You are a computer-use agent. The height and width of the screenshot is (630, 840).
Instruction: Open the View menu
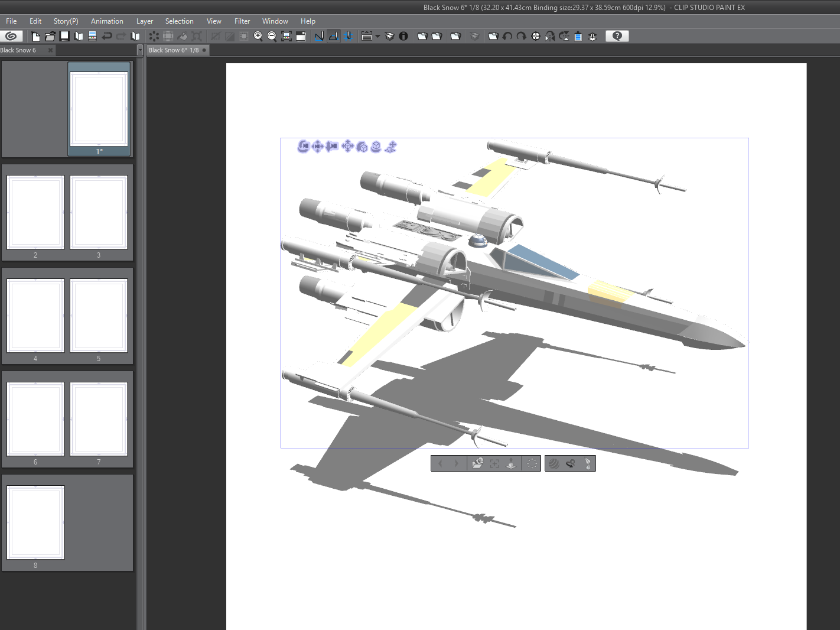[x=214, y=21]
